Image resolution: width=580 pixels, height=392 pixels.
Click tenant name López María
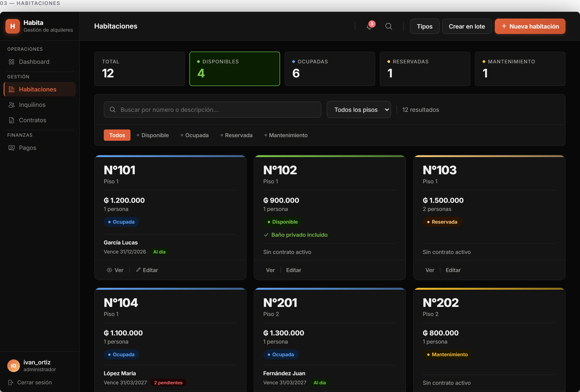(x=120, y=373)
